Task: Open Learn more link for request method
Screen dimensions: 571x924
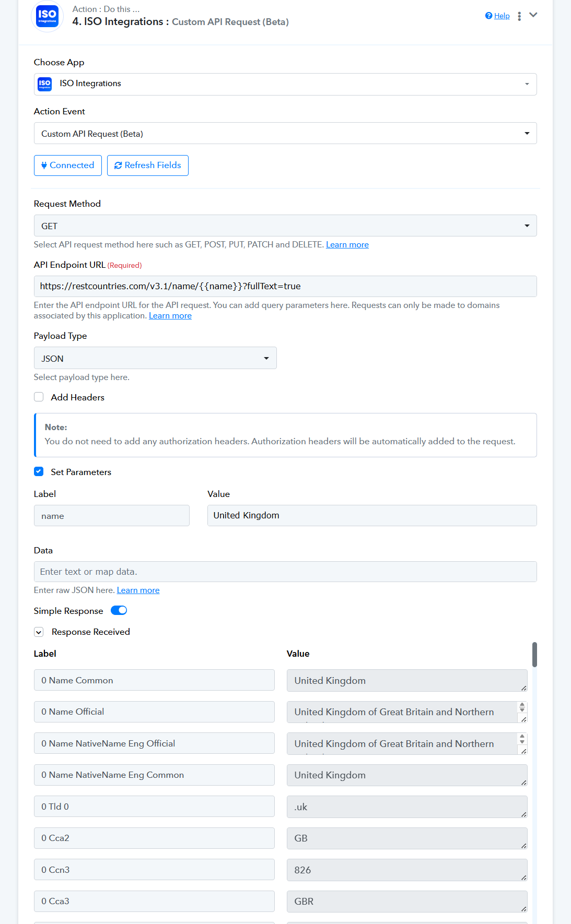Action: click(347, 245)
